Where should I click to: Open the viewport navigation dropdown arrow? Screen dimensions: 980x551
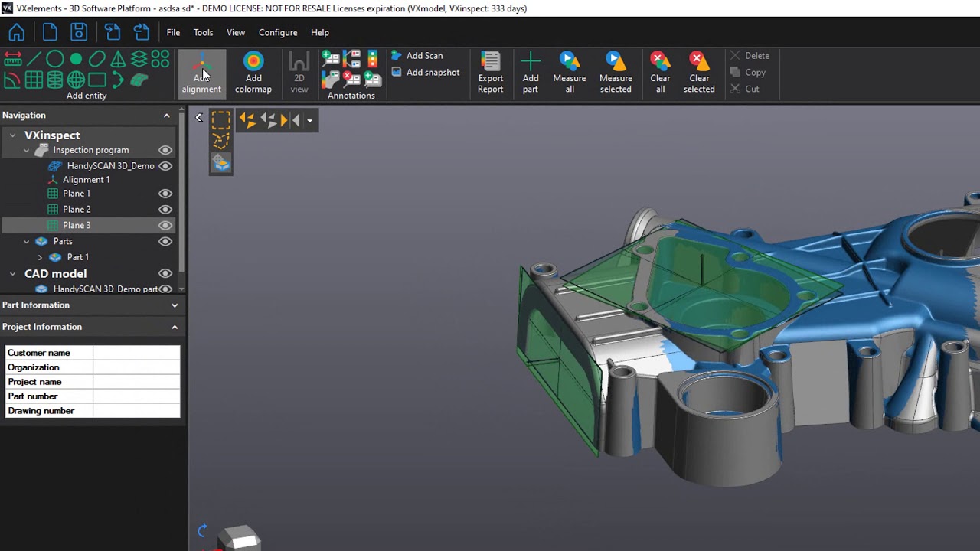pos(309,119)
